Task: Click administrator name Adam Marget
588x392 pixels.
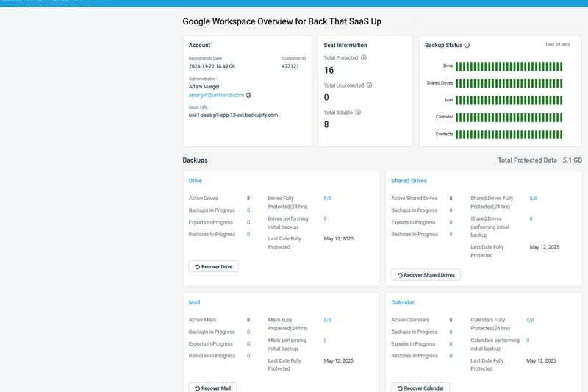Action: click(204, 87)
